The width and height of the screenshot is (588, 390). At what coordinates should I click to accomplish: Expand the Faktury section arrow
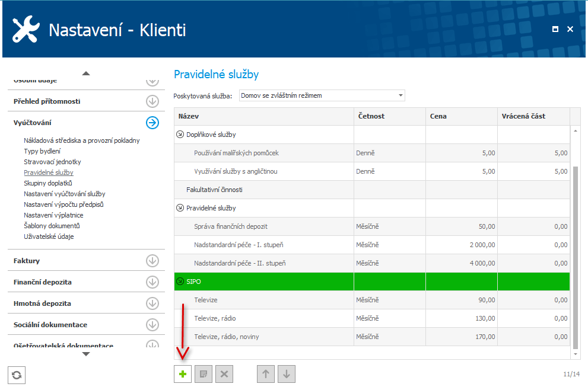pos(152,261)
